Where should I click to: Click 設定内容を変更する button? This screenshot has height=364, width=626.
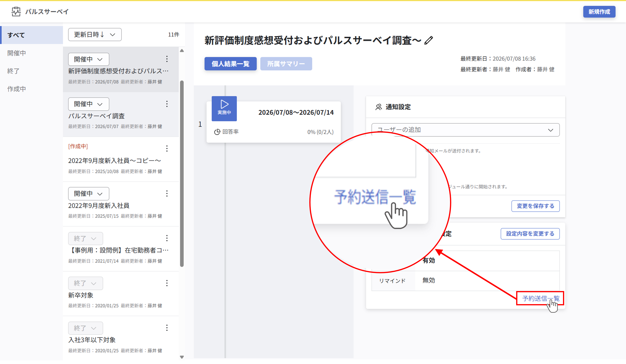530,234
